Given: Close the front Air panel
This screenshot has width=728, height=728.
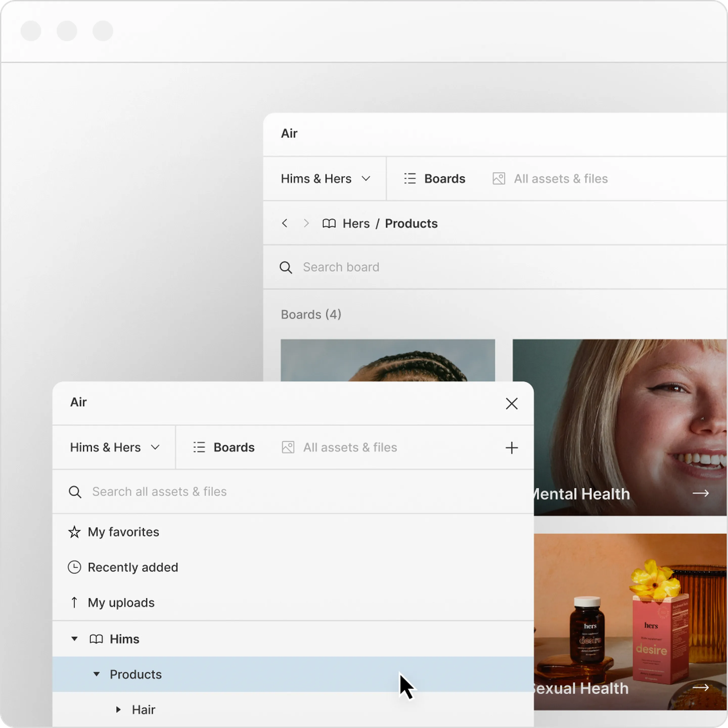Looking at the screenshot, I should (x=511, y=404).
